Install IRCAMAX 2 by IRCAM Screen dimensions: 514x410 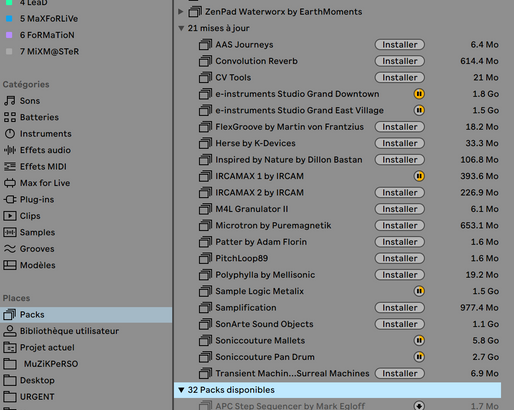pos(400,193)
